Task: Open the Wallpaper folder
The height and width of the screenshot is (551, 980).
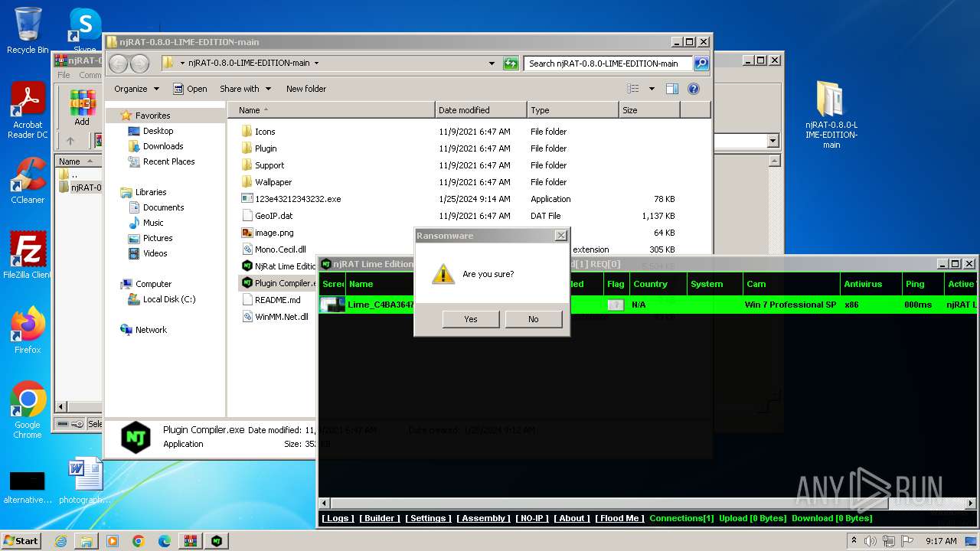Action: point(273,182)
